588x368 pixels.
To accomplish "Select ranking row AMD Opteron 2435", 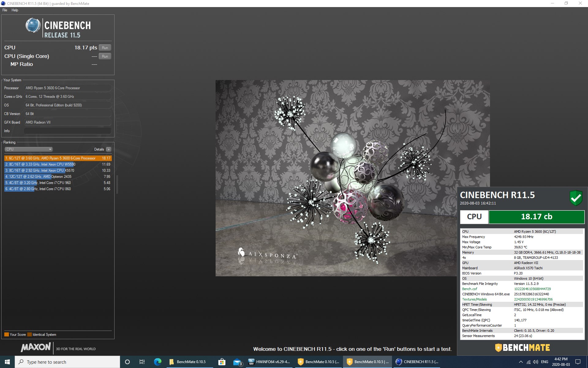I will click(58, 177).
